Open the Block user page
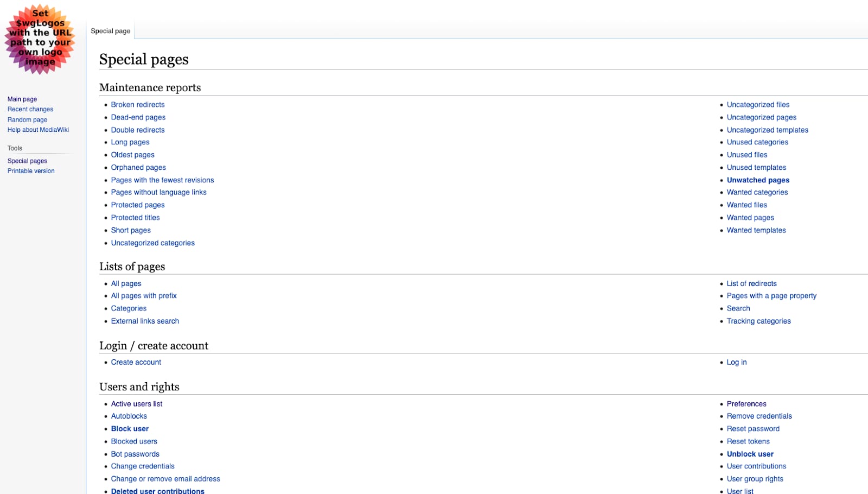 (130, 428)
